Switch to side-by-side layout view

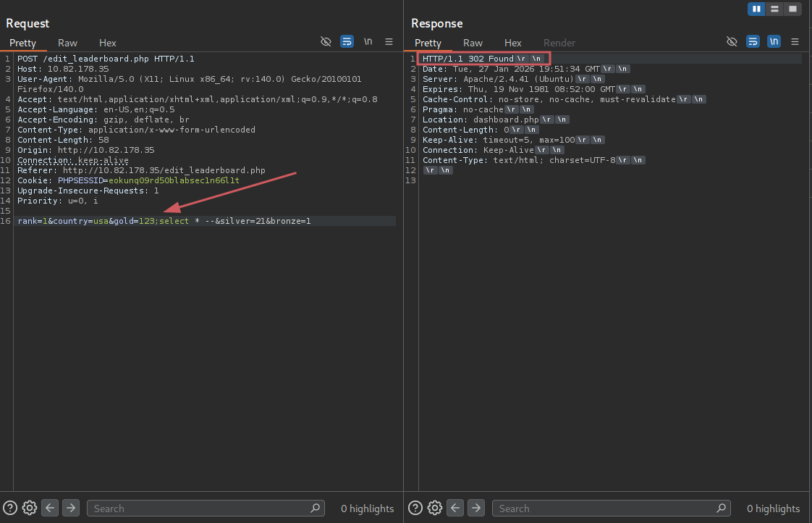coord(756,9)
